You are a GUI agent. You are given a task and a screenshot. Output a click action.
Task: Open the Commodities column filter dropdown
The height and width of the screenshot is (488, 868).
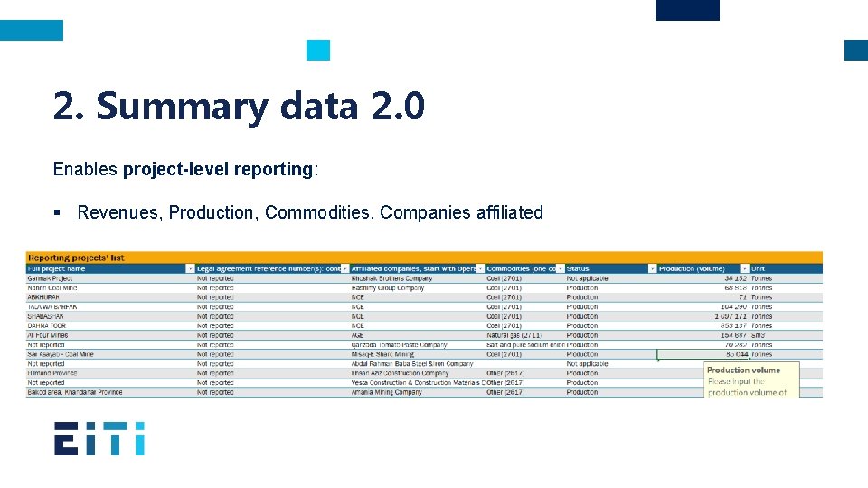point(561,269)
